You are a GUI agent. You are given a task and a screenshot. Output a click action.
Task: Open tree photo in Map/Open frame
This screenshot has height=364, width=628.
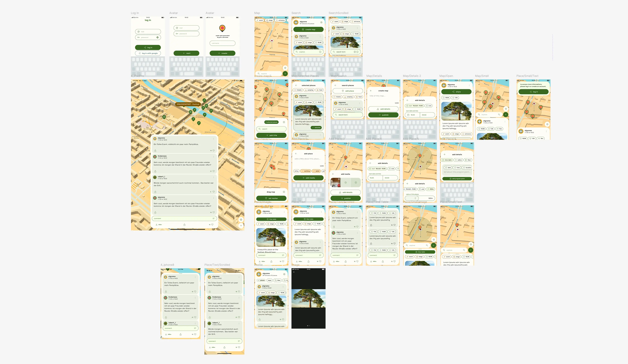point(456,111)
